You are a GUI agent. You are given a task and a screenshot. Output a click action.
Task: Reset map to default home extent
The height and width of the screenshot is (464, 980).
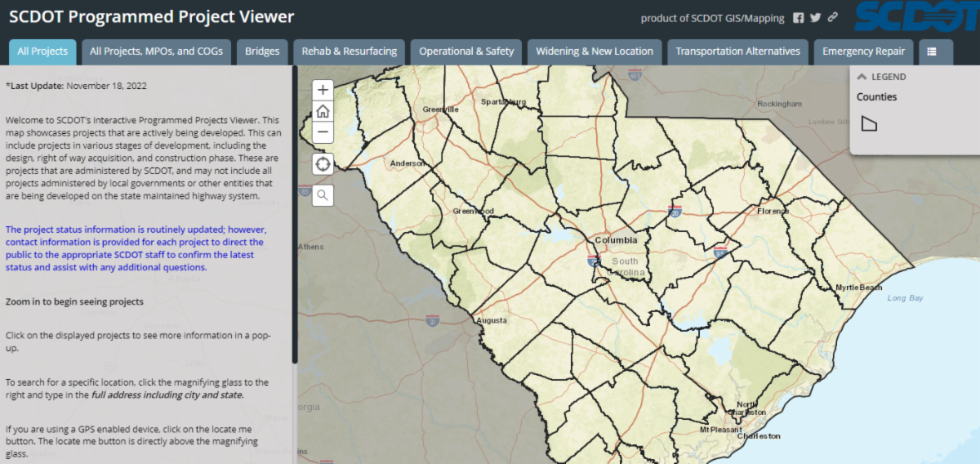tap(323, 111)
